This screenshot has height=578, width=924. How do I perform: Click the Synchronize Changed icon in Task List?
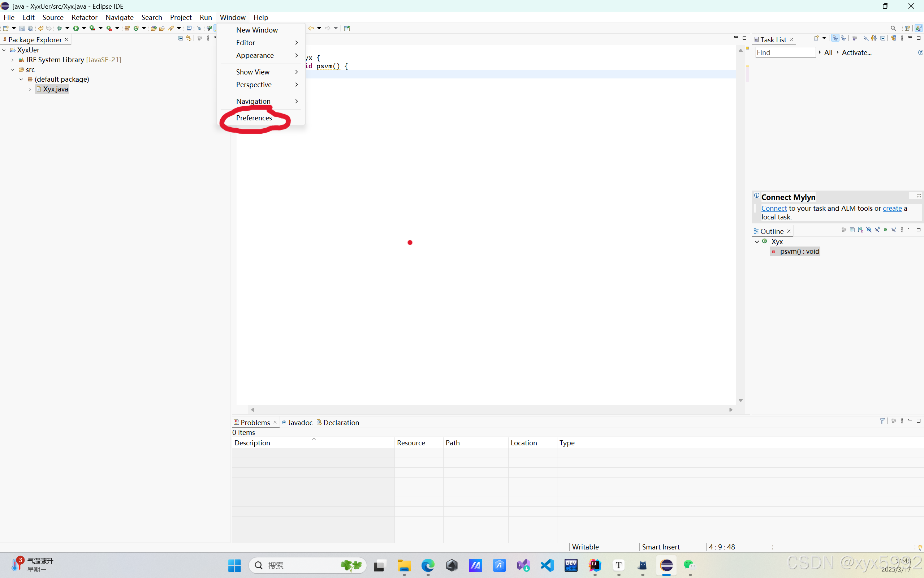point(893,38)
